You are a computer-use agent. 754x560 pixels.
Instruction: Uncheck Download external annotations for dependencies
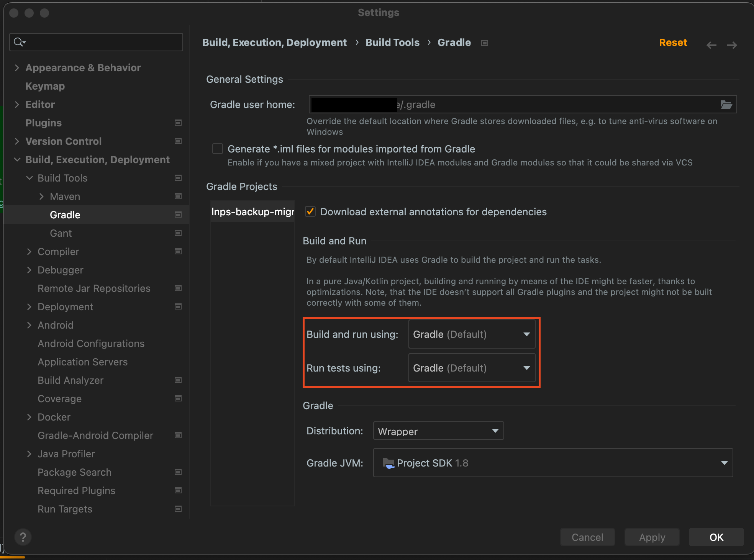tap(310, 211)
